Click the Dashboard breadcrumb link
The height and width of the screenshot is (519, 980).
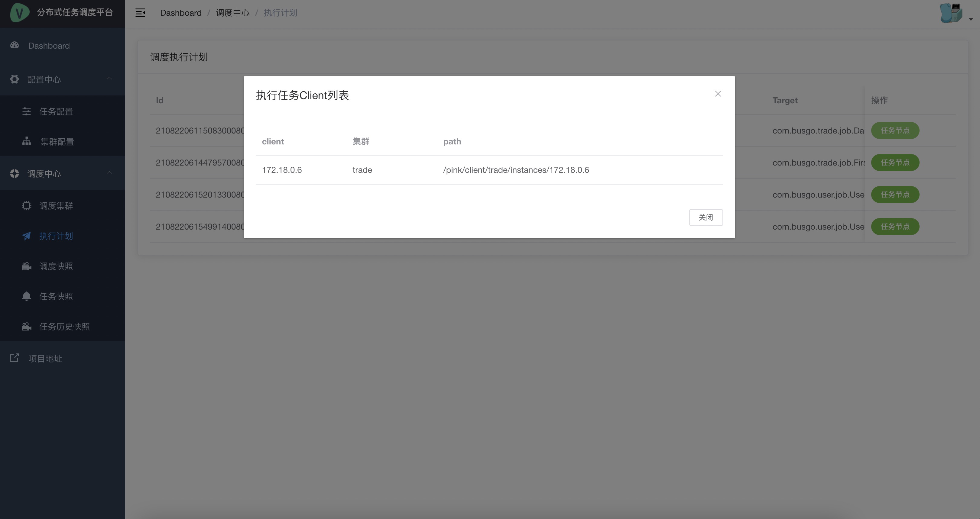point(181,13)
